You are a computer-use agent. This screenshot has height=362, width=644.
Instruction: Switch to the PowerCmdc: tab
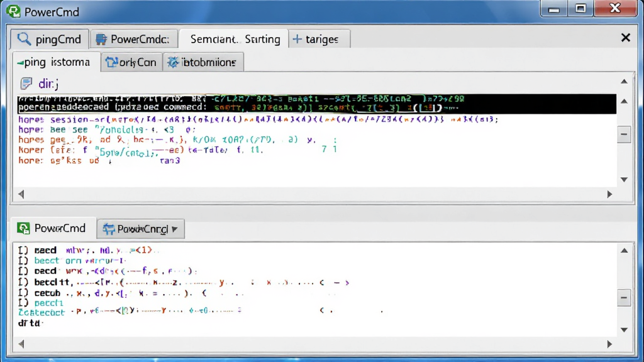click(x=133, y=39)
